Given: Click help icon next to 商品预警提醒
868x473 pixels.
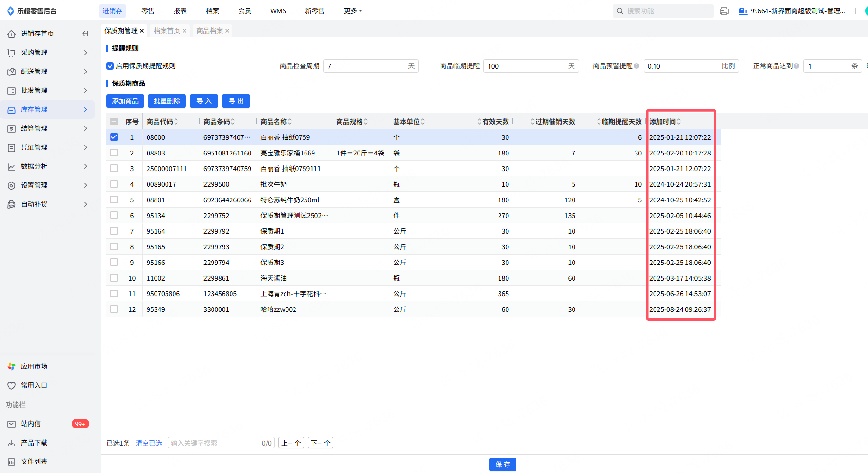Looking at the screenshot, I should coord(637,66).
